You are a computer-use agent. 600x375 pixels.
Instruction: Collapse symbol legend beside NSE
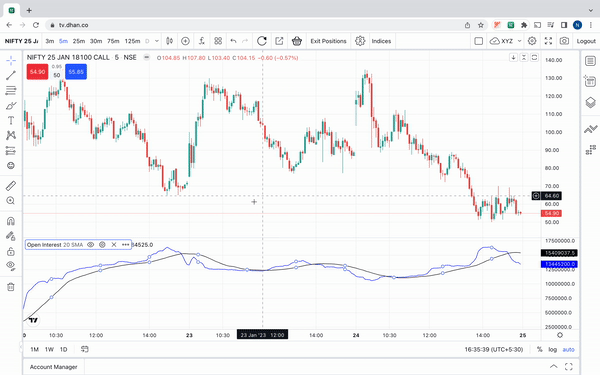pyautogui.click(x=146, y=57)
